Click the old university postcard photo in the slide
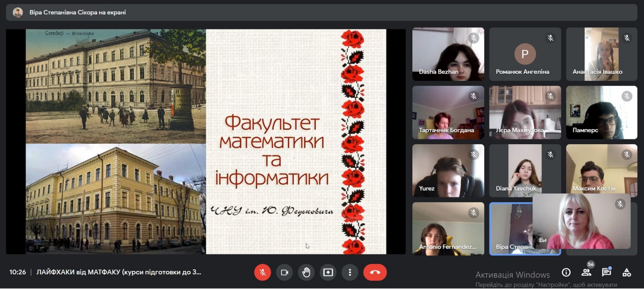Viewport: 644px width, 289px height. point(116,86)
